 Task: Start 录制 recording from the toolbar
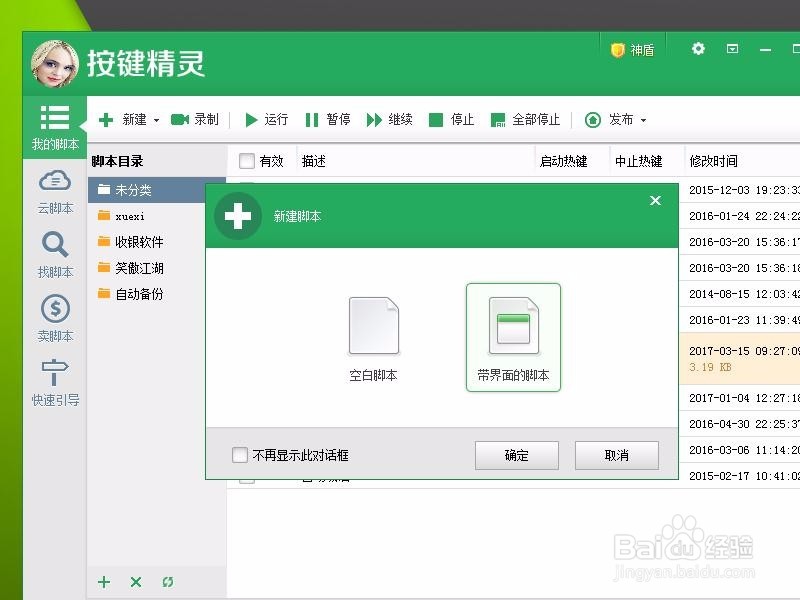pyautogui.click(x=194, y=119)
